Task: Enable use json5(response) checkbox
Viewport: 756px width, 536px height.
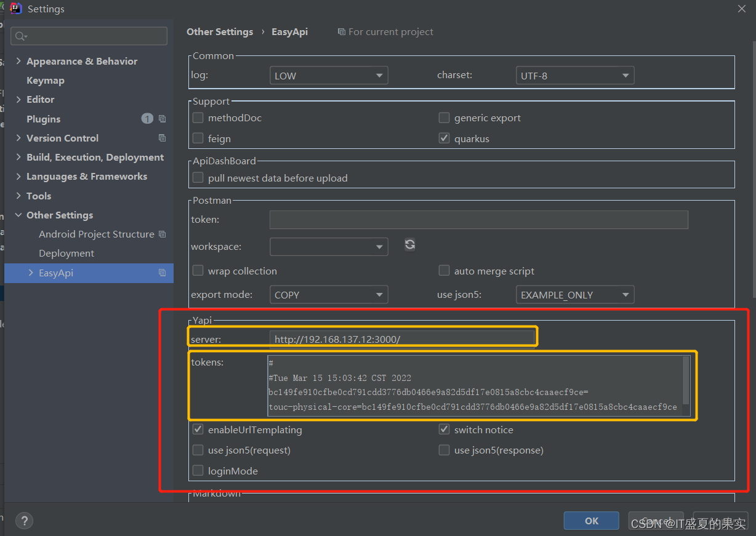Action: [x=444, y=450]
